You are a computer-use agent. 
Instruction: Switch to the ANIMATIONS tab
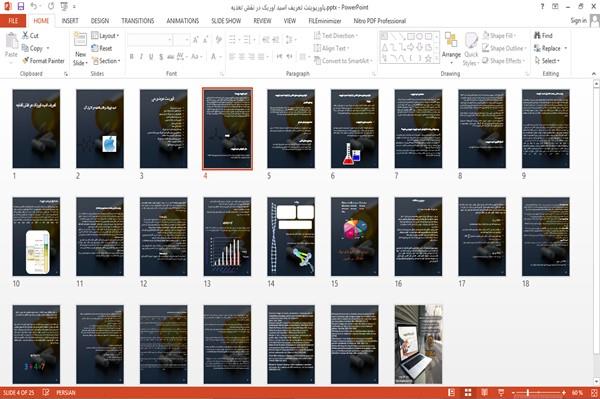click(183, 21)
